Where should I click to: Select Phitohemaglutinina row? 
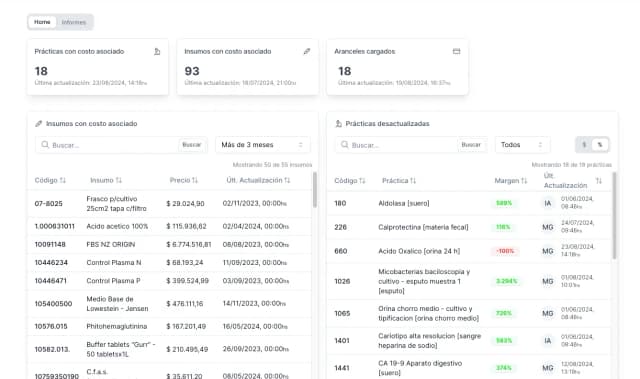170,326
